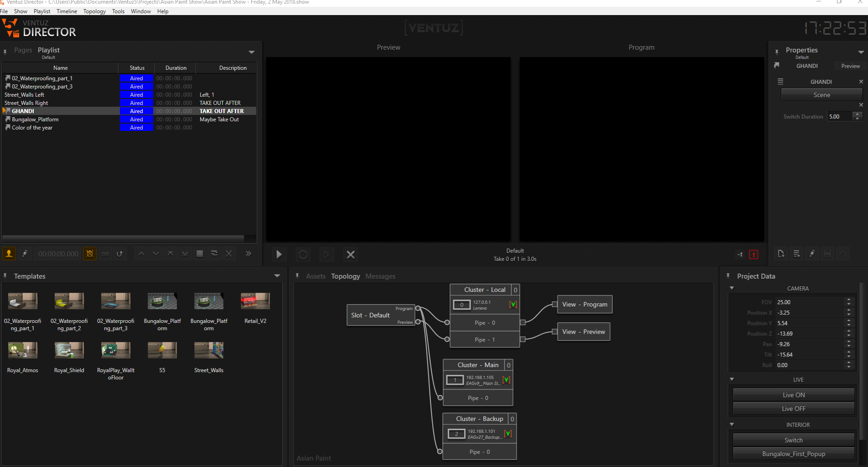The height and width of the screenshot is (467, 868).
Task: Toggle the orange crossed-circle playlist button
Action: (90, 254)
